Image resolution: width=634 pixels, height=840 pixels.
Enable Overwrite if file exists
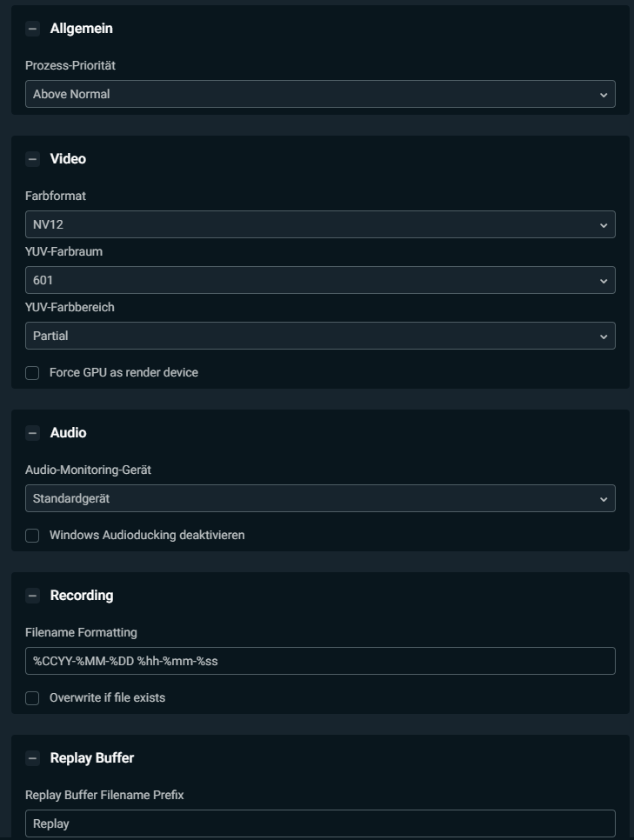(32, 698)
